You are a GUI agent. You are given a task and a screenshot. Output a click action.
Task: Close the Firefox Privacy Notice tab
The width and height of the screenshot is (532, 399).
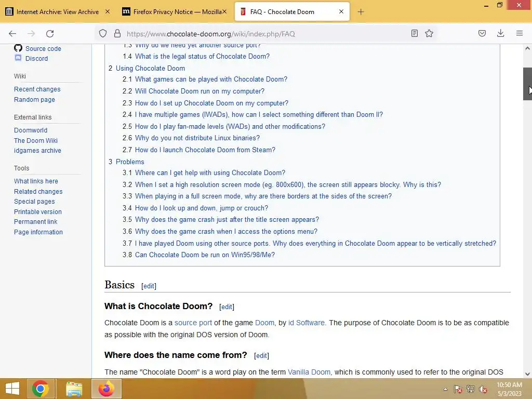click(x=224, y=11)
